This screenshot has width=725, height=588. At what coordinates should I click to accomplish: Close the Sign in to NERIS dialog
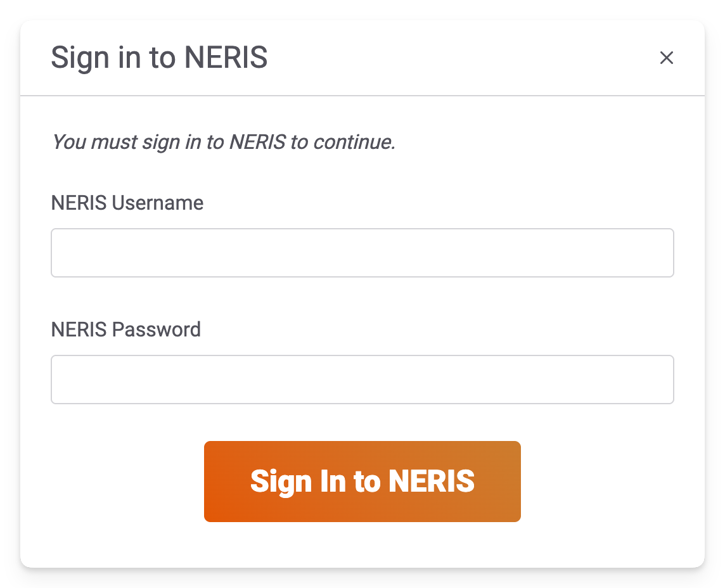(x=666, y=58)
